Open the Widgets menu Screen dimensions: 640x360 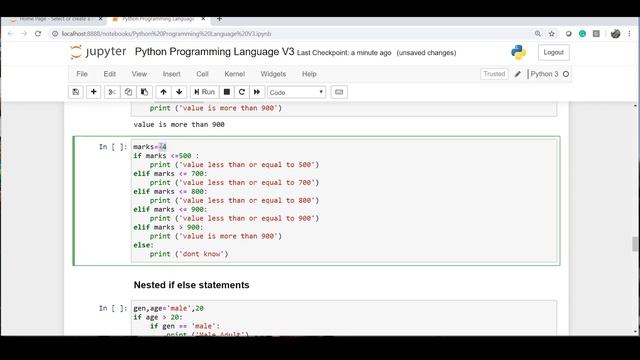tap(273, 74)
